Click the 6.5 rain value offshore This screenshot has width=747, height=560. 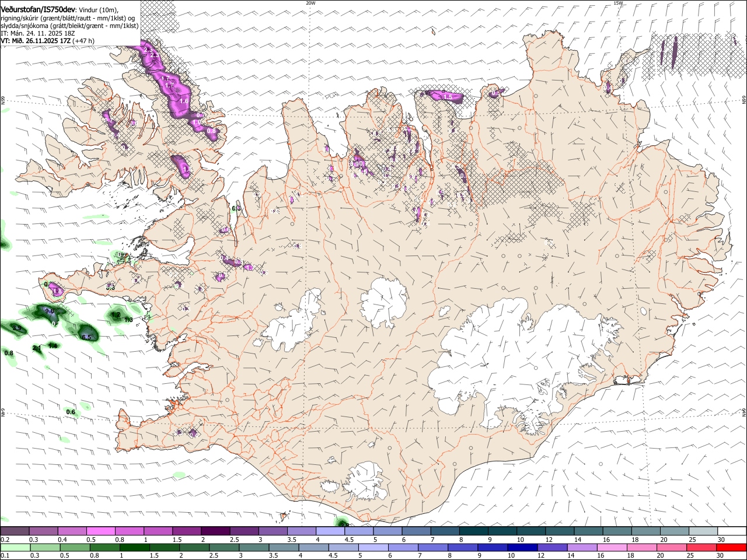pos(86,337)
